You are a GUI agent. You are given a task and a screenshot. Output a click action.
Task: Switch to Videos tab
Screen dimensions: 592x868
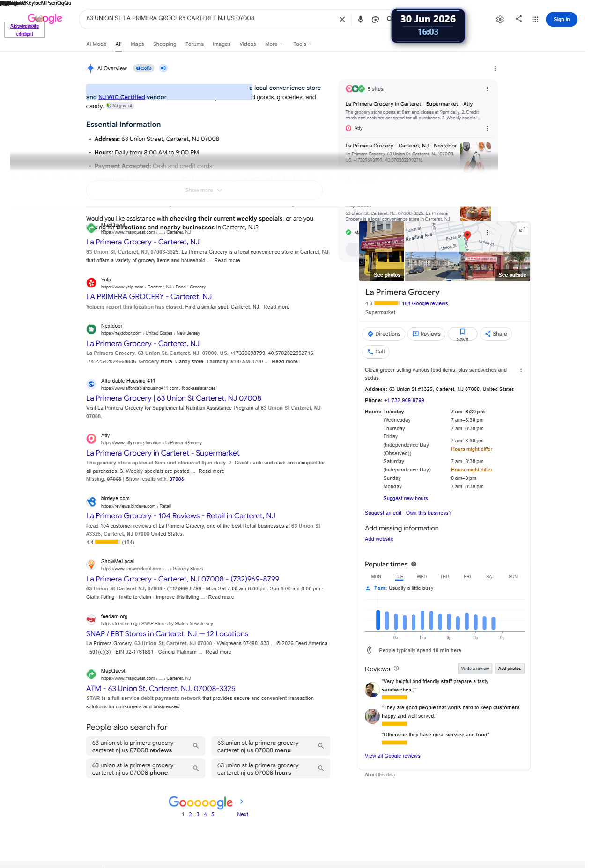click(x=248, y=44)
